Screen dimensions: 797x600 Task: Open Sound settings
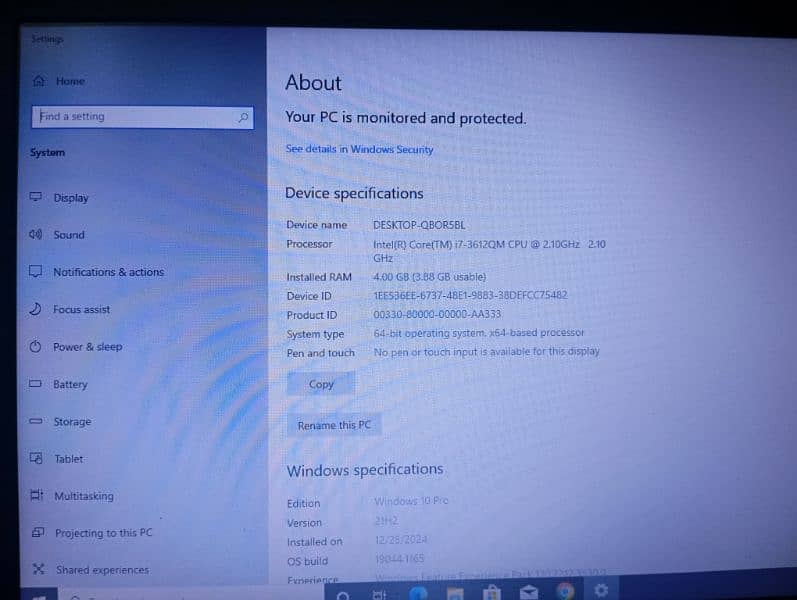69,235
